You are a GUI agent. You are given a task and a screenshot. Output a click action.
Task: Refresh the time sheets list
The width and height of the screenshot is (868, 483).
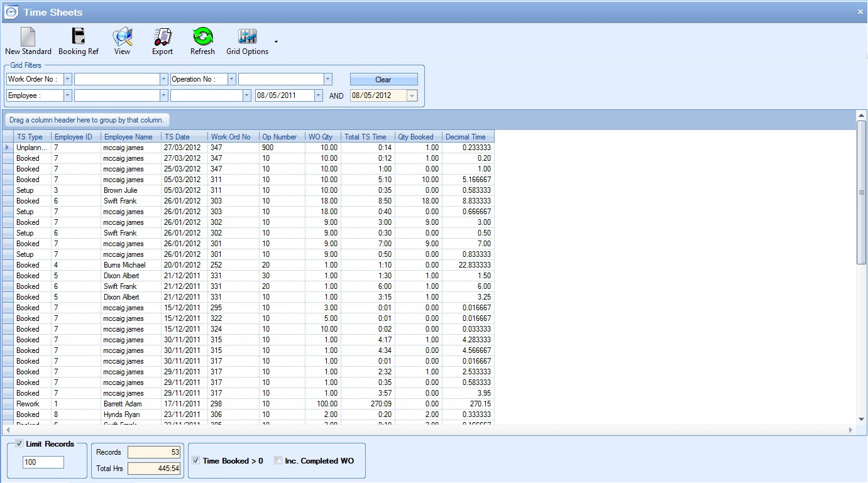(202, 37)
